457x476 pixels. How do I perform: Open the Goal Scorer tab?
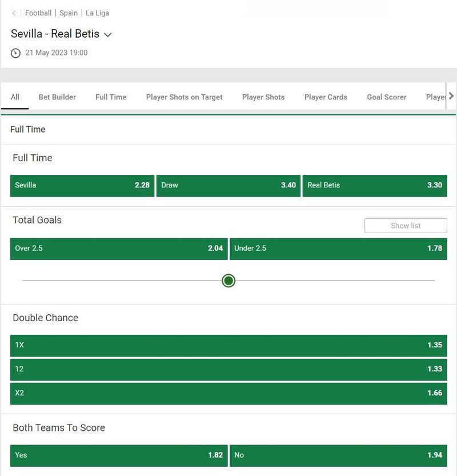tap(387, 97)
